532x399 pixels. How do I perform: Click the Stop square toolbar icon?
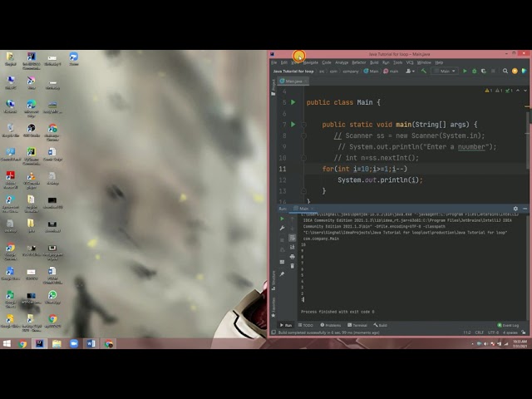(493, 71)
